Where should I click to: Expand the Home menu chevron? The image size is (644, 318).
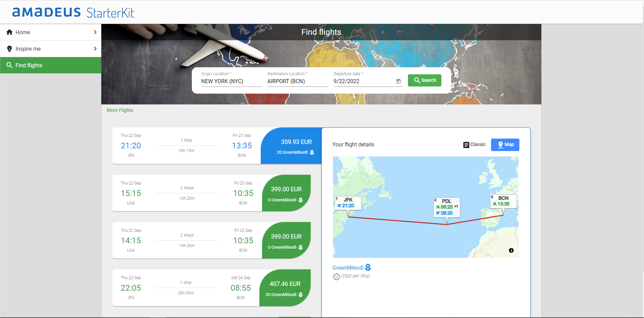(95, 32)
